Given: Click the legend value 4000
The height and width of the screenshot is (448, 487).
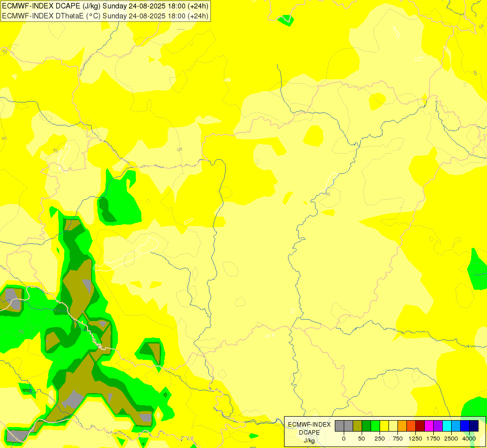Looking at the screenshot, I should [x=469, y=439].
